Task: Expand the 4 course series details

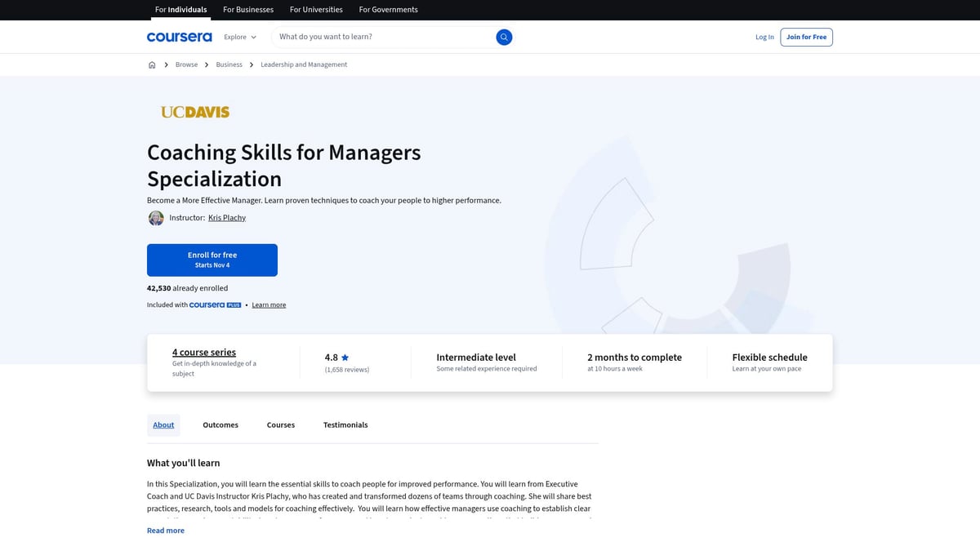Action: [x=204, y=352]
